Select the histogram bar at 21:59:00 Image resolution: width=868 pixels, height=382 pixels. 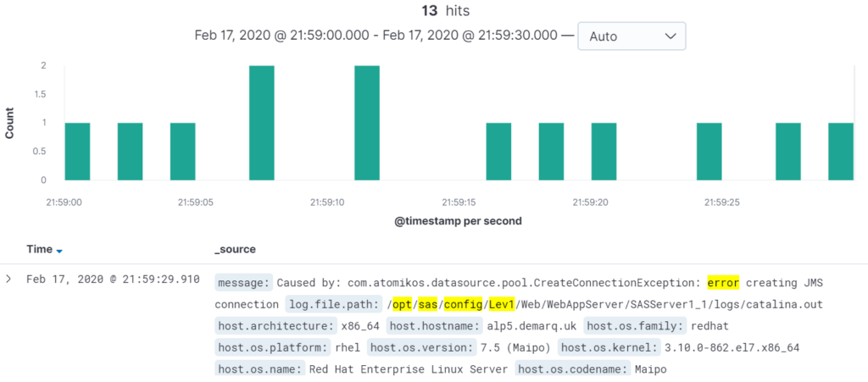pos(77,152)
